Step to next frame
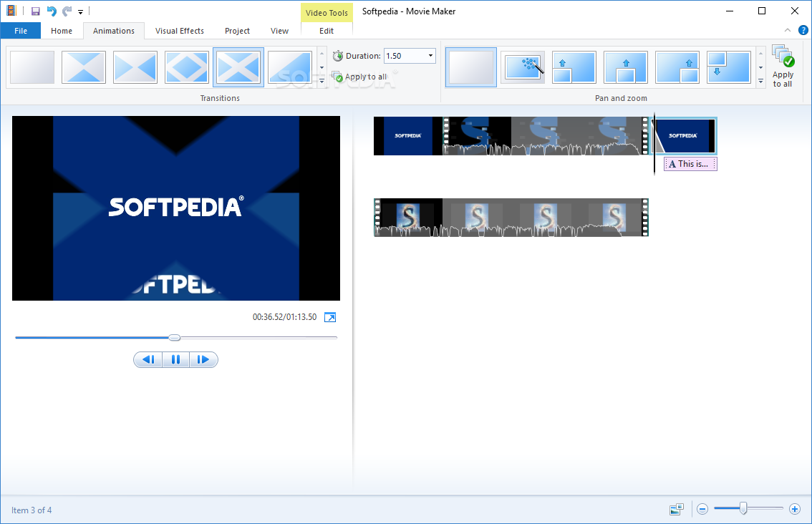812x524 pixels. tap(203, 360)
